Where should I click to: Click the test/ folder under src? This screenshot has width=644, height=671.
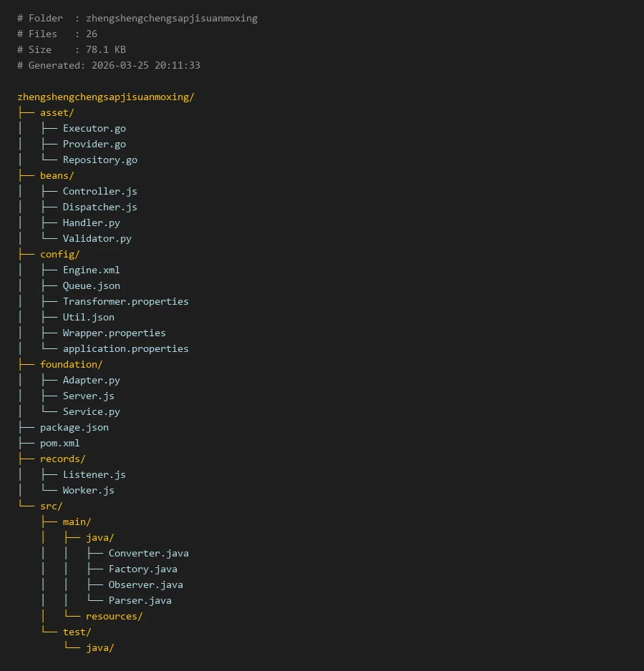pyautogui.click(x=77, y=632)
